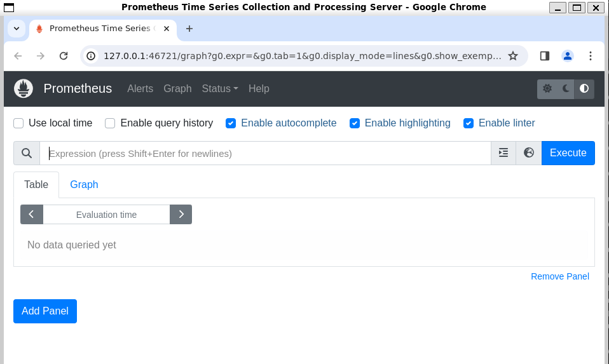Open the Chrome tab search dropdown
Screen dimensions: 609x364
[x=17, y=29]
